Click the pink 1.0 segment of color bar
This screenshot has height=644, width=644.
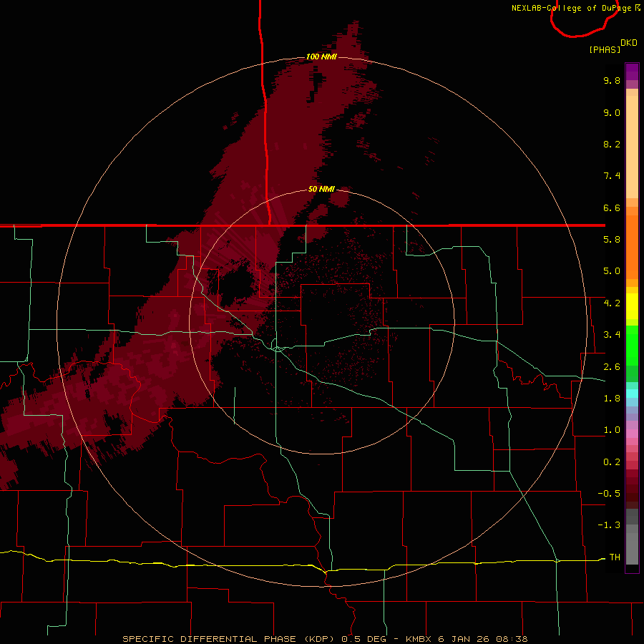pyautogui.click(x=632, y=434)
